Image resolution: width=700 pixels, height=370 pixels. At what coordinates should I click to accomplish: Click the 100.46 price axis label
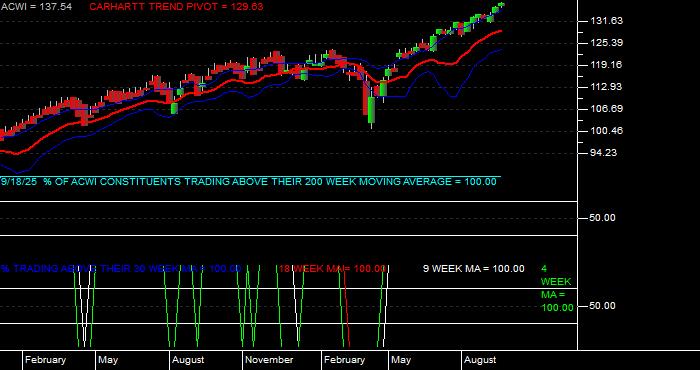606,131
